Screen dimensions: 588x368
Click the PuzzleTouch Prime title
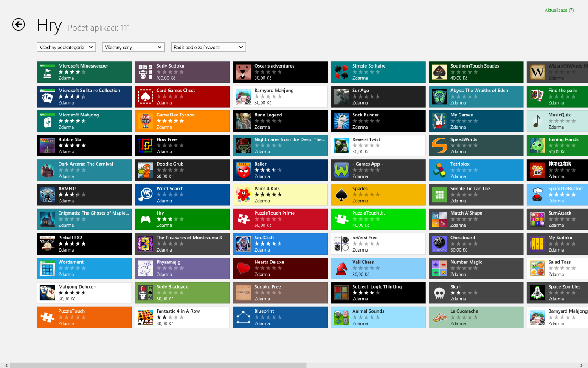pyautogui.click(x=274, y=213)
